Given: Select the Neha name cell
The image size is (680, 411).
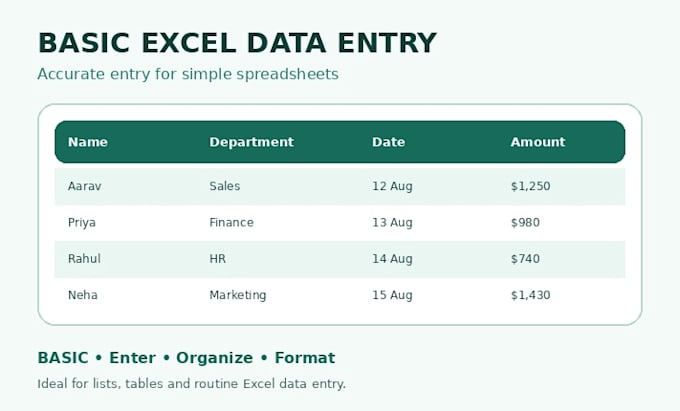Looking at the screenshot, I should pyautogui.click(x=82, y=295).
